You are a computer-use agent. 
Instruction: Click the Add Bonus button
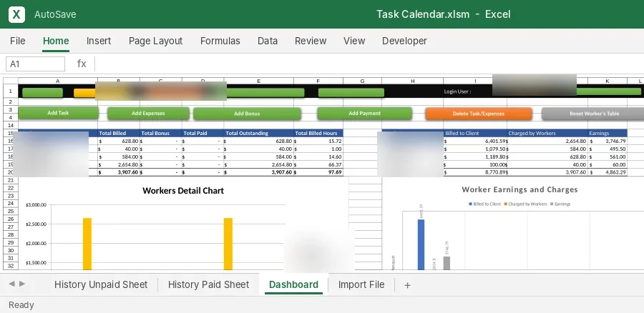pyautogui.click(x=247, y=114)
